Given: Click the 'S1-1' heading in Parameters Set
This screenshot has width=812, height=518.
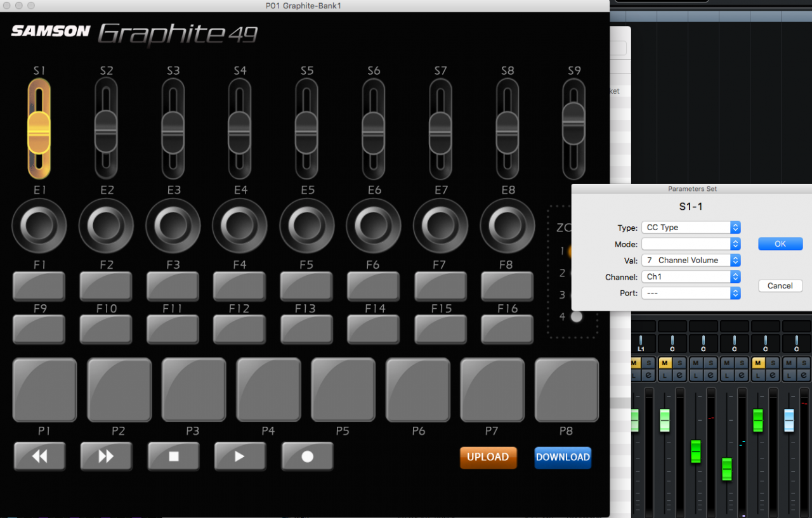Looking at the screenshot, I should [x=691, y=207].
